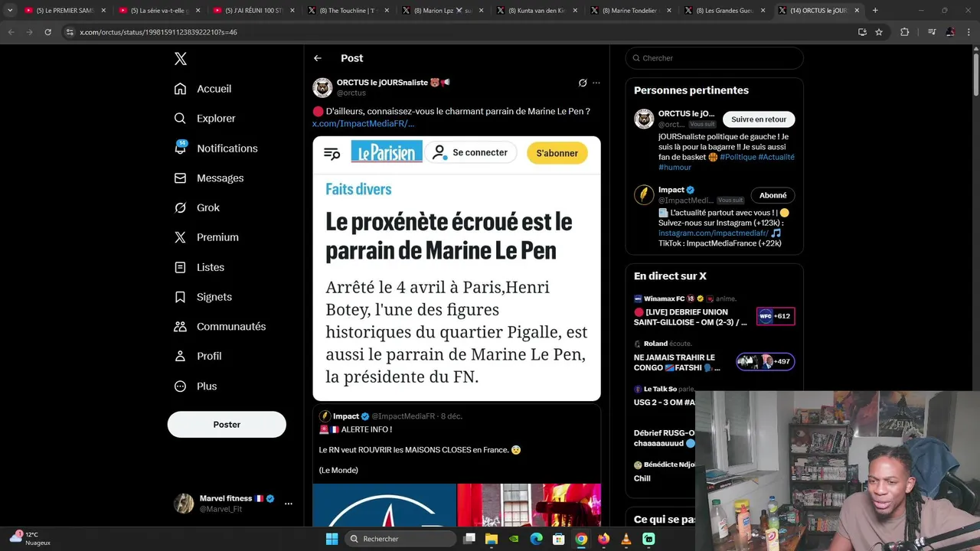The height and width of the screenshot is (551, 980).
Task: Open Listes in the sidebar
Action: pos(199,267)
